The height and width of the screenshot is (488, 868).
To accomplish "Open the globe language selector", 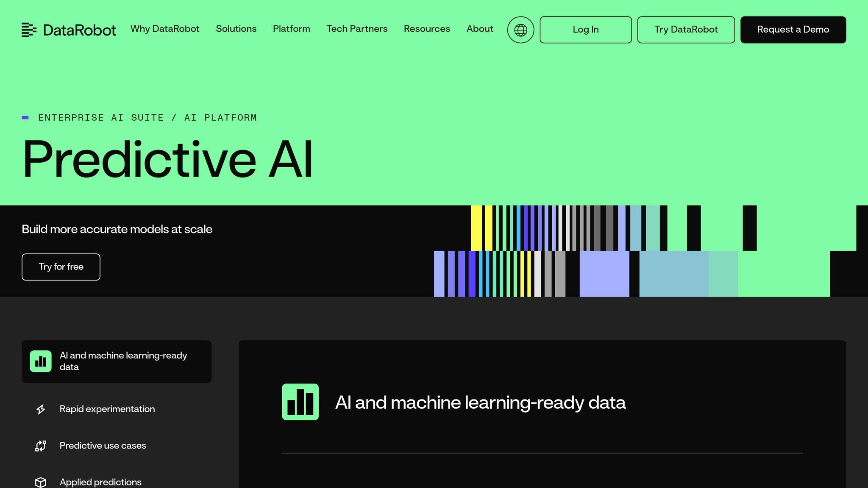I will coord(520,30).
